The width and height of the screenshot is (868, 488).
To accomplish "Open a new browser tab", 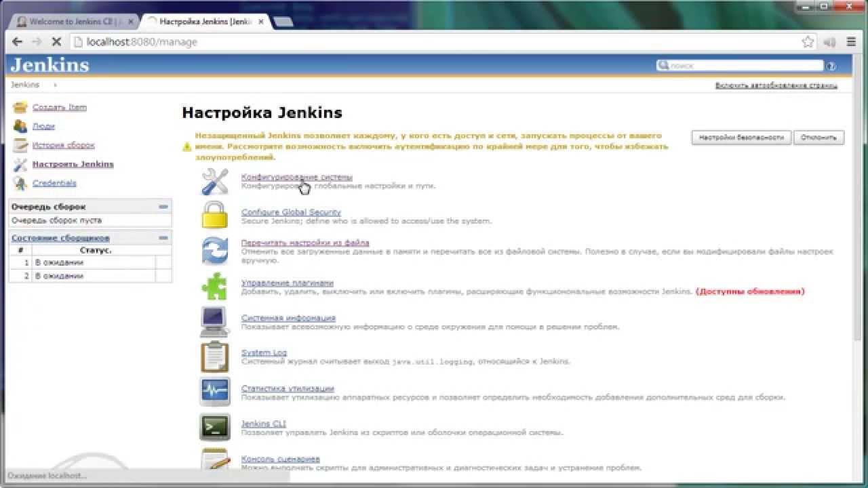I will [x=283, y=22].
